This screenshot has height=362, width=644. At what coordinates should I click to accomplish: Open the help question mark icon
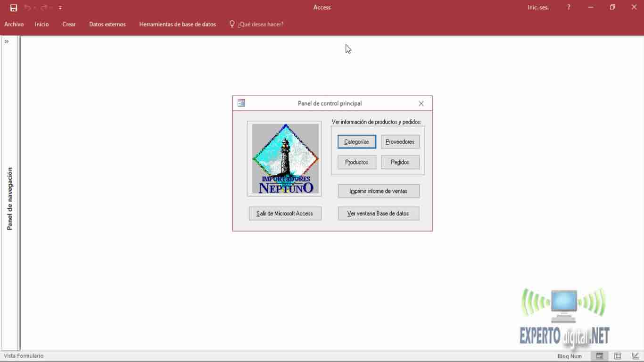click(x=569, y=8)
